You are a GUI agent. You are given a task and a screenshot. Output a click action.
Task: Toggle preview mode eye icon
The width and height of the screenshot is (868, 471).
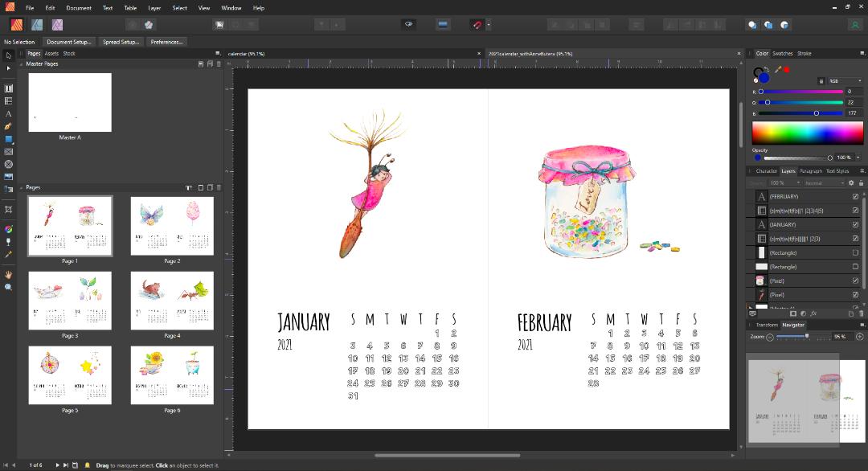coord(408,24)
